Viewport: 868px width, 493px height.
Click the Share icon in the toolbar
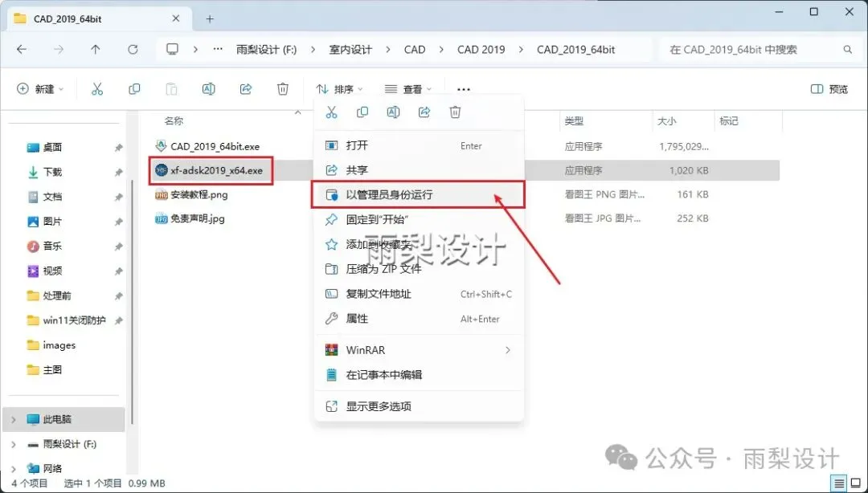pos(246,89)
